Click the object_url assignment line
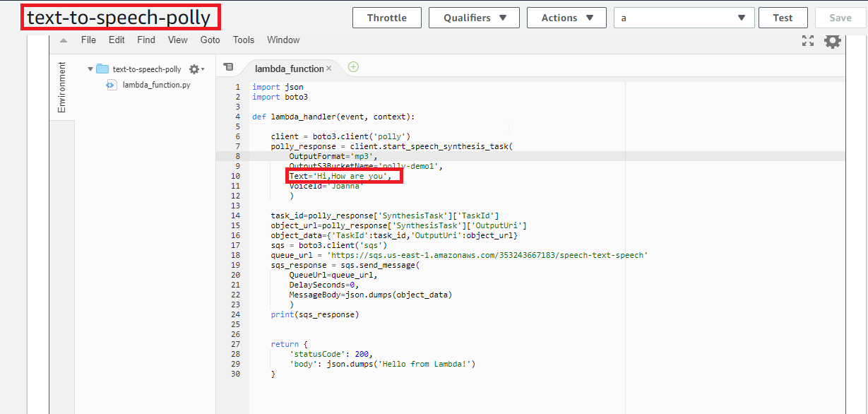 (x=399, y=225)
